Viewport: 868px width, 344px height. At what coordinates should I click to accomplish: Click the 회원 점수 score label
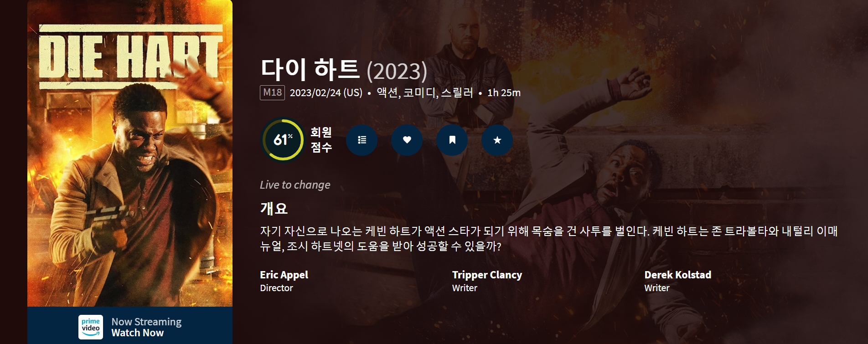tap(321, 139)
